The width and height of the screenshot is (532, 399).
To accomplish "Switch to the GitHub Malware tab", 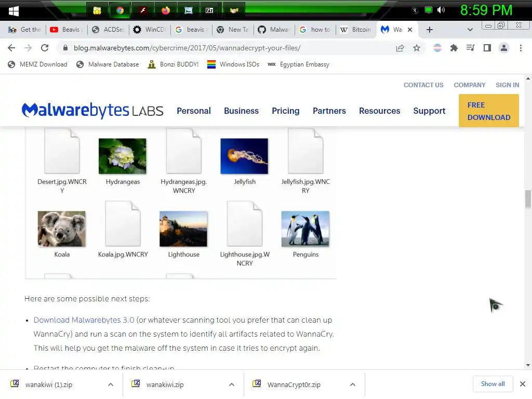I will [274, 30].
